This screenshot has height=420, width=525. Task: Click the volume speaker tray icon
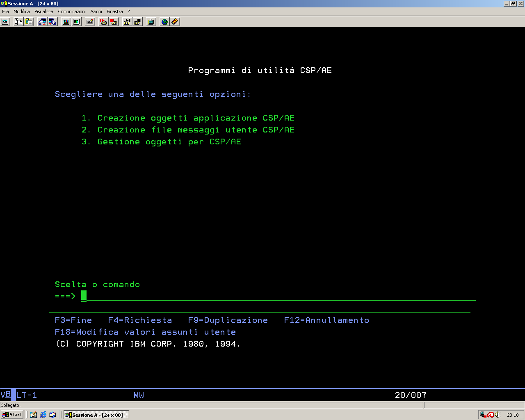(x=498, y=415)
